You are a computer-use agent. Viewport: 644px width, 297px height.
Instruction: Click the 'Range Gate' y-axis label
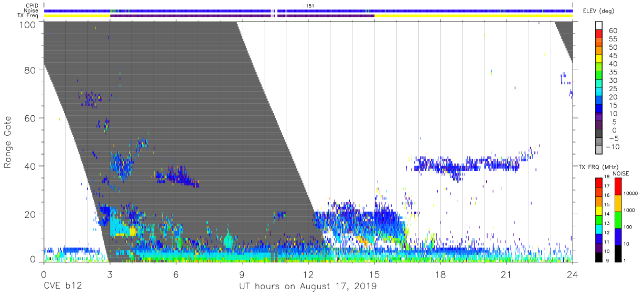(x=8, y=142)
